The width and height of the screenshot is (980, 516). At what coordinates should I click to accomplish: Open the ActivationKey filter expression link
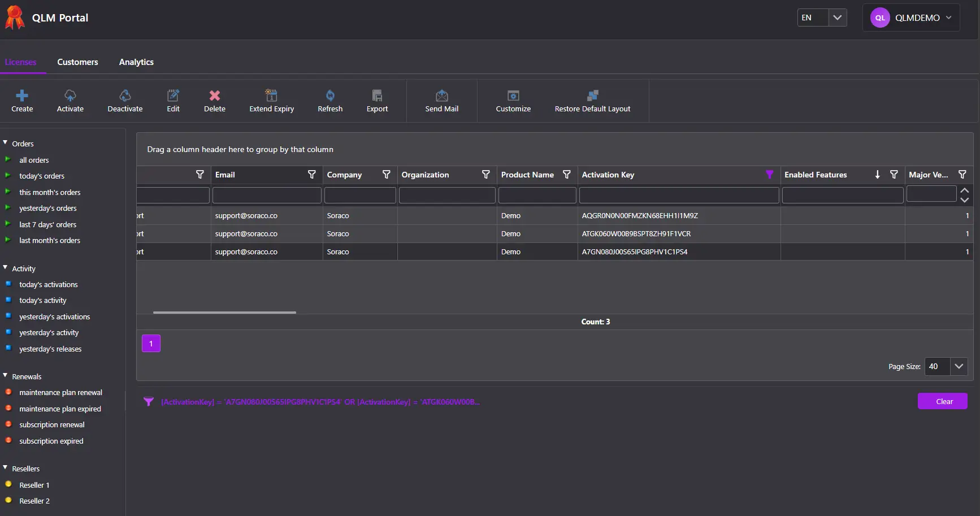point(320,402)
